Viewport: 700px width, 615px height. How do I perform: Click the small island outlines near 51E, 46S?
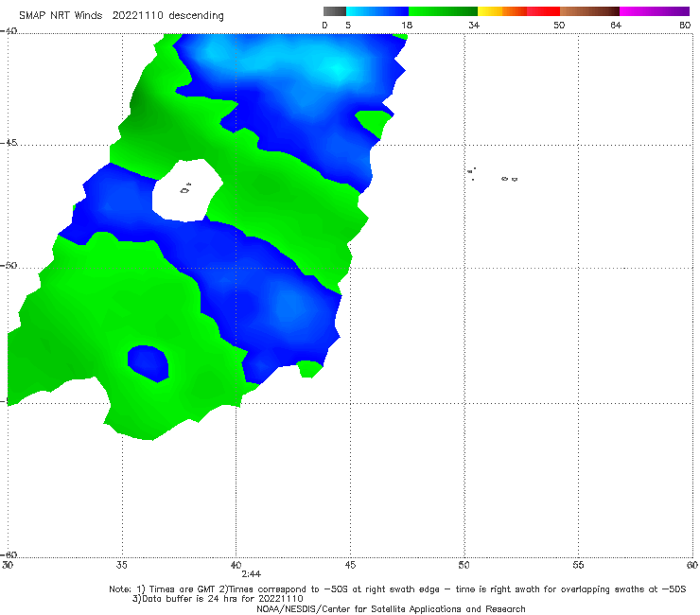493,175
